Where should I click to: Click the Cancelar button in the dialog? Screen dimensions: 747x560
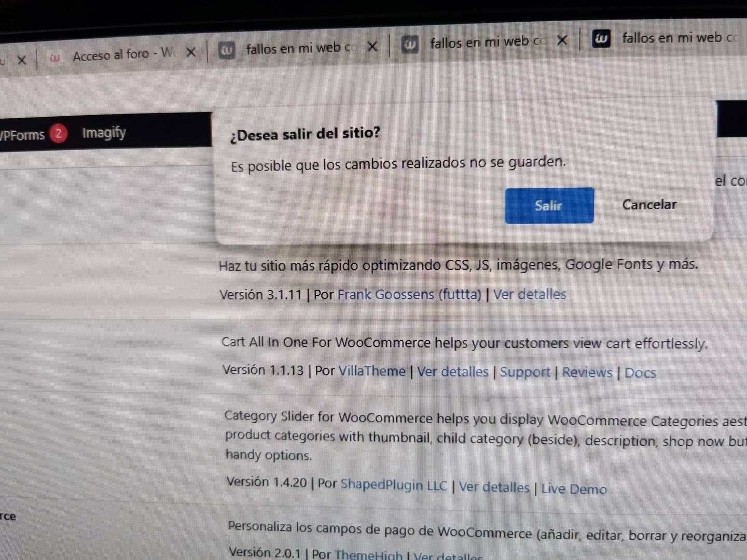(649, 204)
